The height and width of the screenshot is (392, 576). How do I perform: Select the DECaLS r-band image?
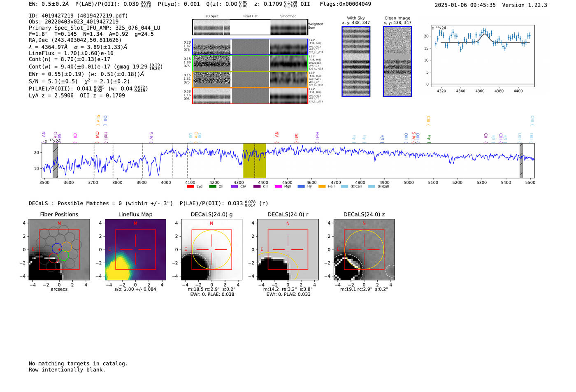coord(288,249)
